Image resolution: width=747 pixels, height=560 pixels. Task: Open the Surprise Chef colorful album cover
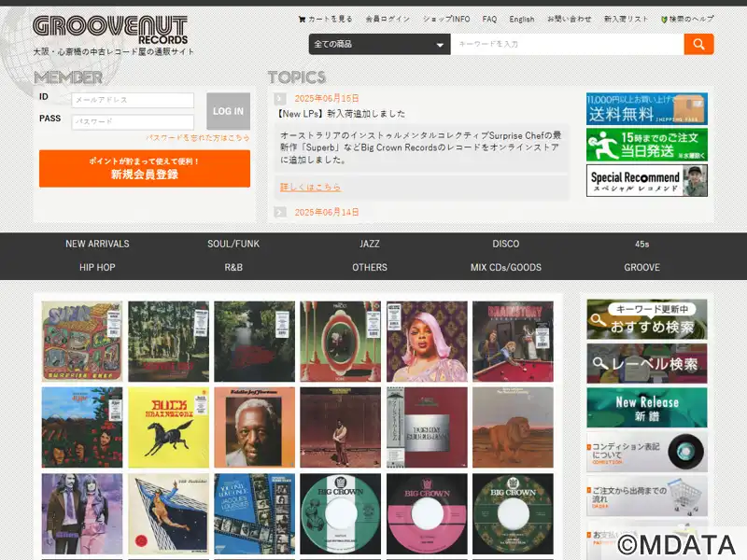click(82, 342)
